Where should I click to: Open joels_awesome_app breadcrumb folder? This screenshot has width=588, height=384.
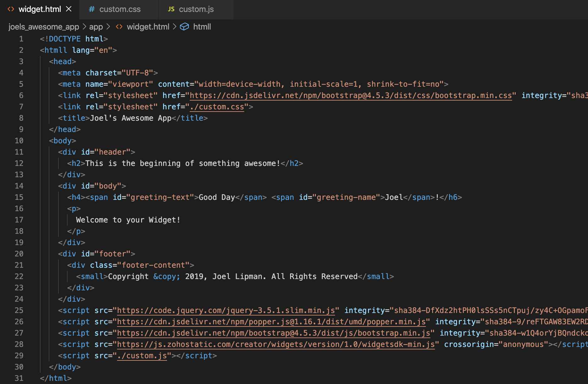pyautogui.click(x=44, y=27)
